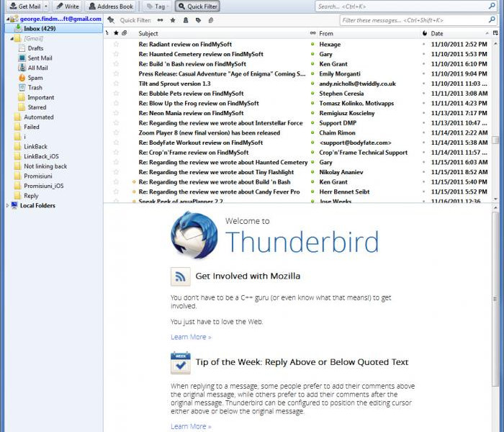Click the message list vertical scrollbar thumb
Screen dimensions: 504x432
click(495, 140)
